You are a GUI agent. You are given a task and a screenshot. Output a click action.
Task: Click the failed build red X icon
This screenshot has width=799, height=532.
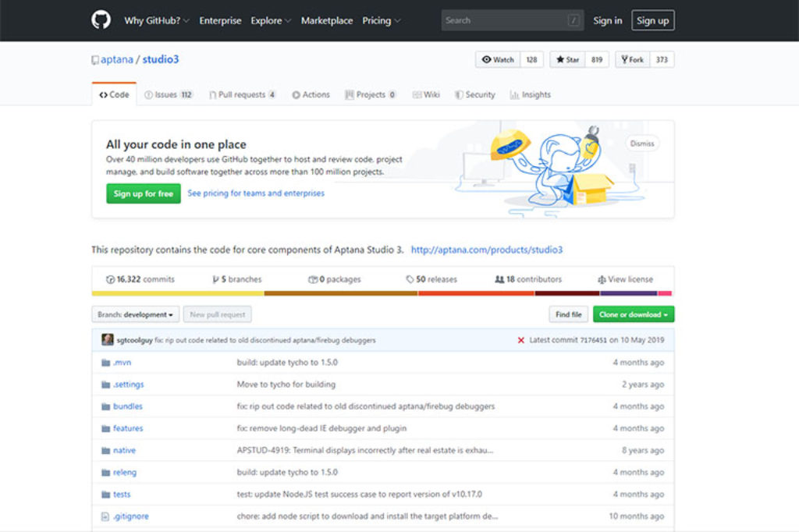point(521,340)
